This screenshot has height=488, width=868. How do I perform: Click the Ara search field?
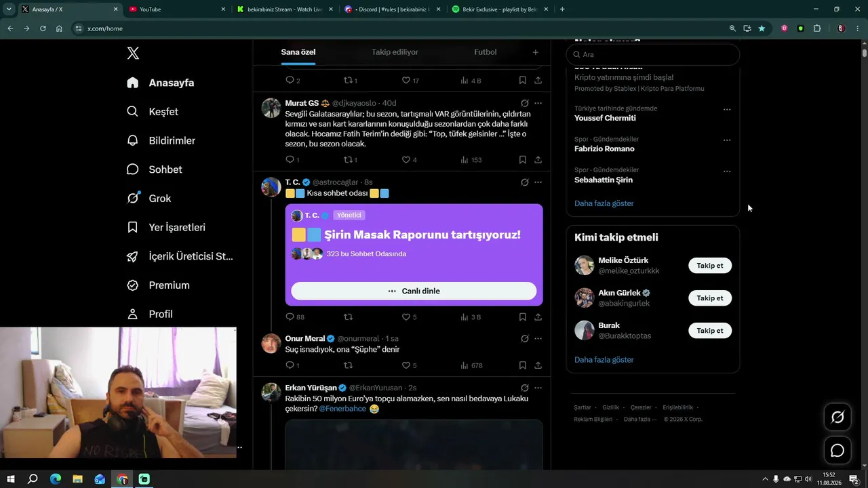(x=653, y=54)
